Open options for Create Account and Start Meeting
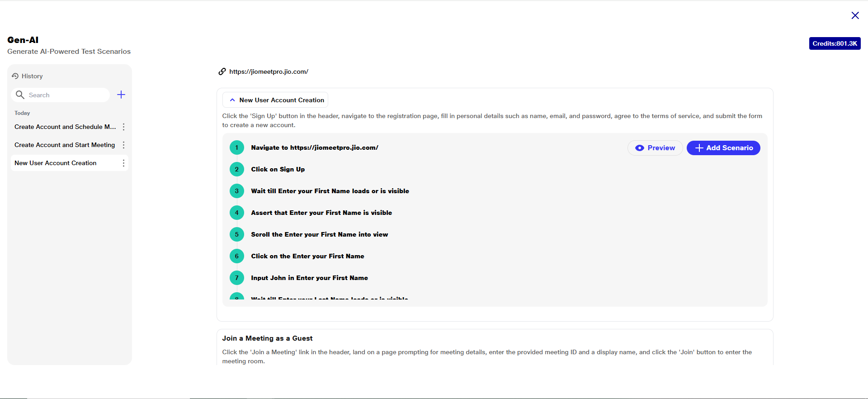 123,145
